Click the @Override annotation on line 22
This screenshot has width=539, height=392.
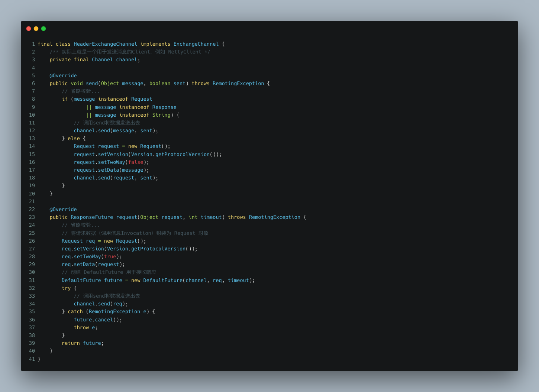click(x=63, y=209)
